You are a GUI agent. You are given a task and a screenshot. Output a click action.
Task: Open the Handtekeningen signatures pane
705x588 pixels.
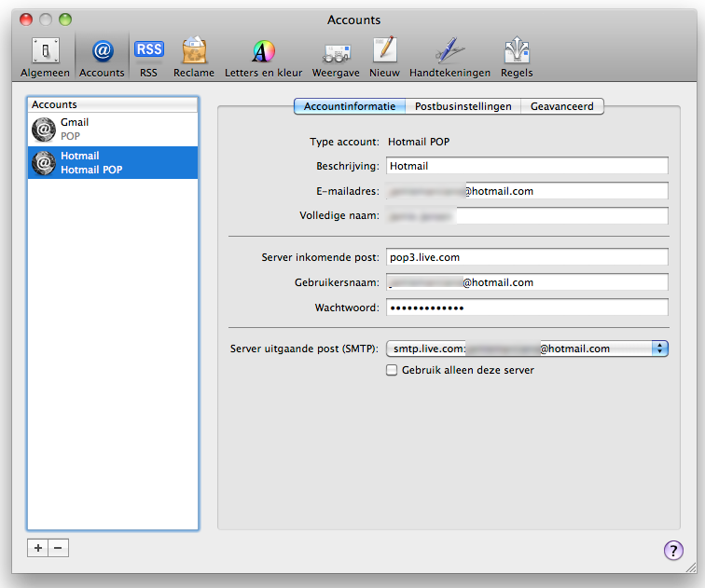449,58
